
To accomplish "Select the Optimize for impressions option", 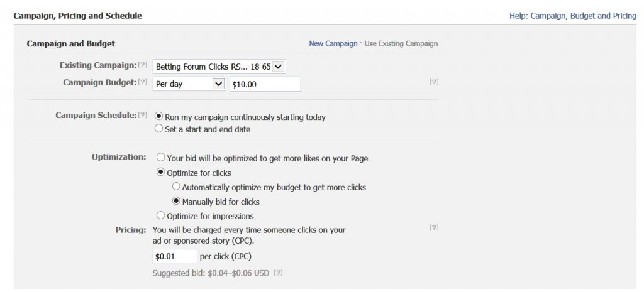I will pyautogui.click(x=161, y=215).
